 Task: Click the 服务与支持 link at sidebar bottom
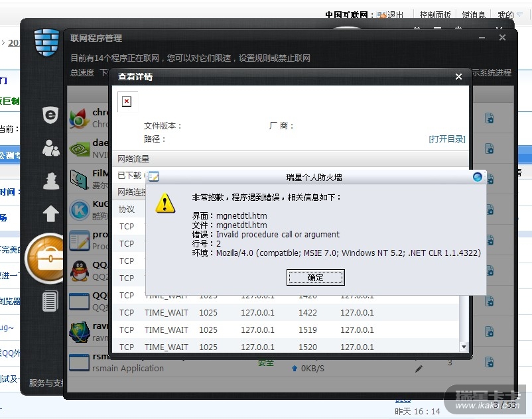click(46, 383)
